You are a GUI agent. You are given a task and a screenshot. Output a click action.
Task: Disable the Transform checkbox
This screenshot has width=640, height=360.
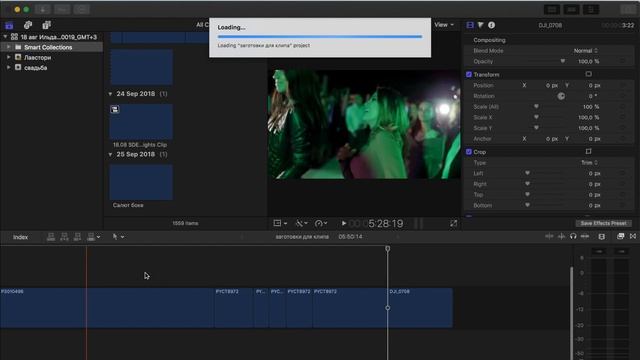pos(469,74)
